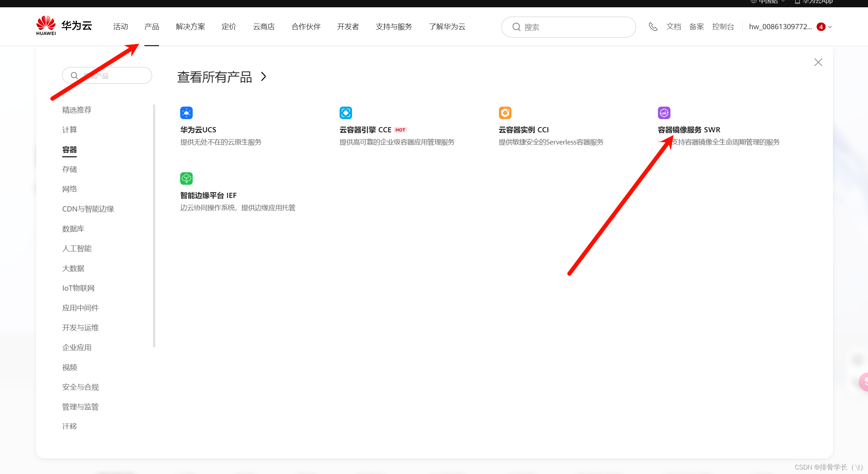Viewport: 868px width, 474px height.
Task: Open 云容器实例 CCI product title
Action: click(x=524, y=130)
